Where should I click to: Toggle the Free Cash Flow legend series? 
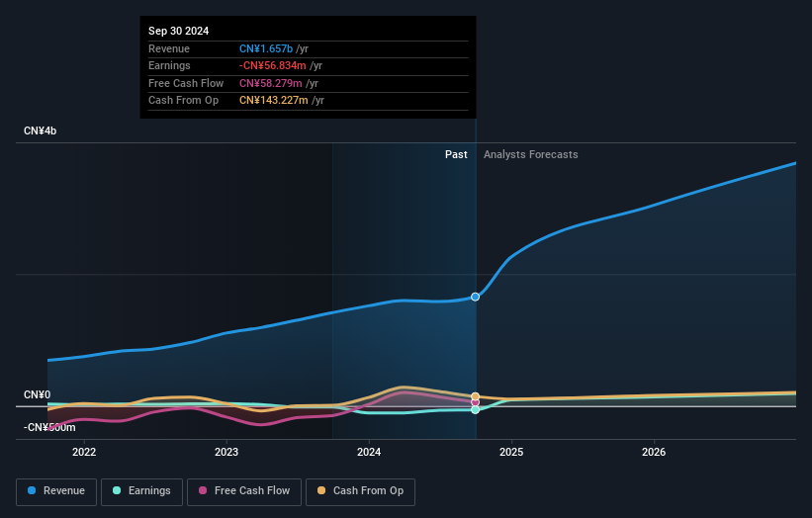244,491
